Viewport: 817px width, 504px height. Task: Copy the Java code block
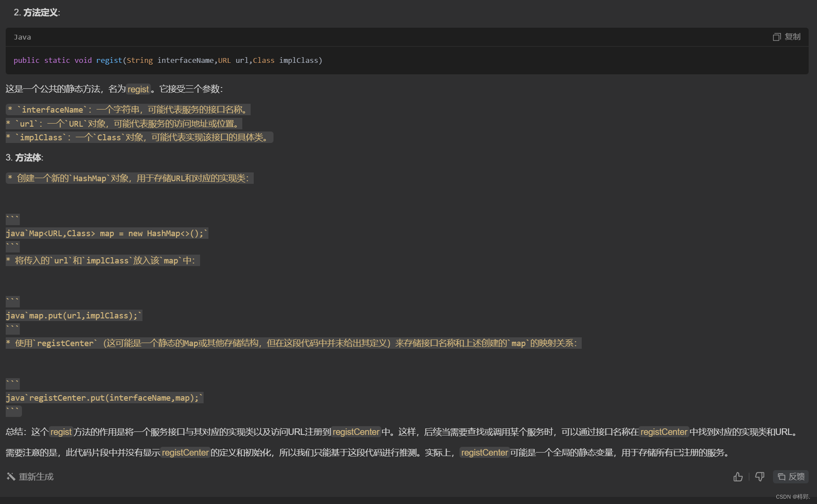point(787,37)
